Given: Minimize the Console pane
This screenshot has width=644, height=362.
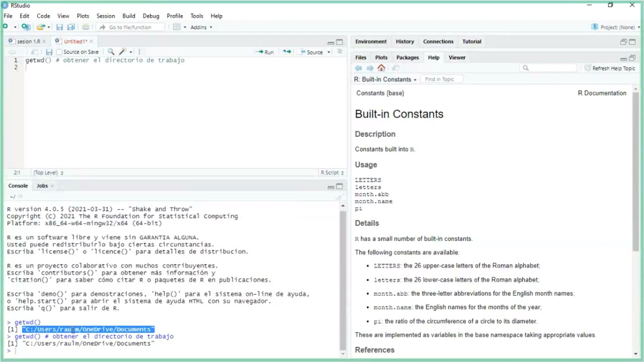Looking at the screenshot, I should click(331, 187).
